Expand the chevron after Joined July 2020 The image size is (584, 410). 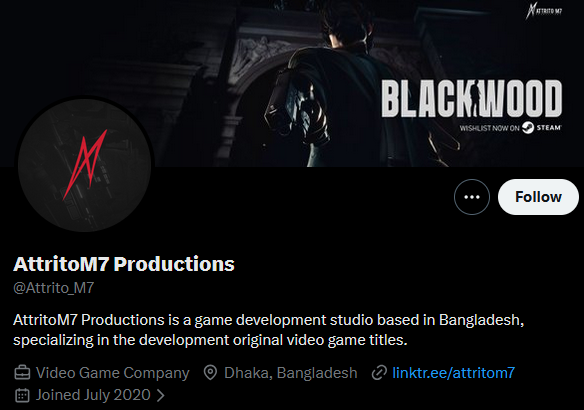pyautogui.click(x=161, y=395)
